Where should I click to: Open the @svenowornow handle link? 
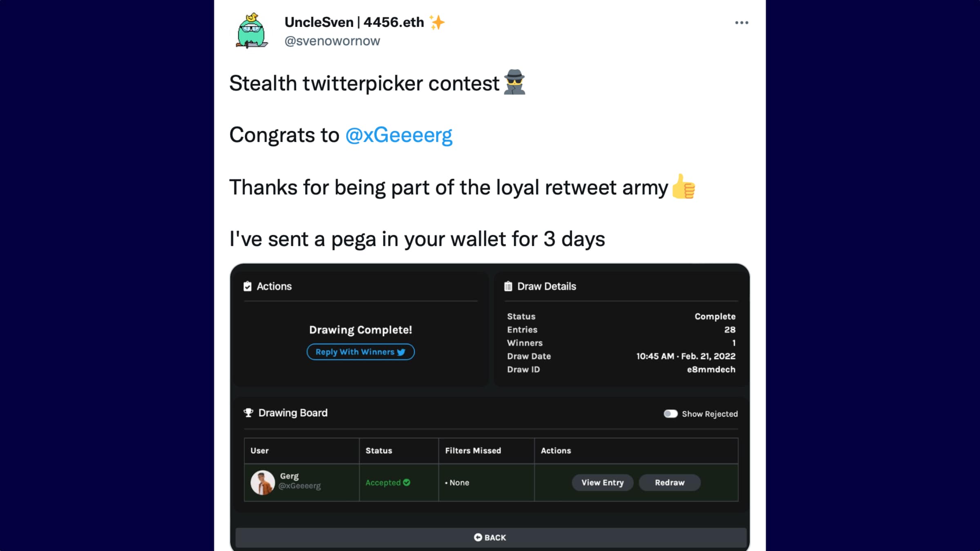point(332,41)
